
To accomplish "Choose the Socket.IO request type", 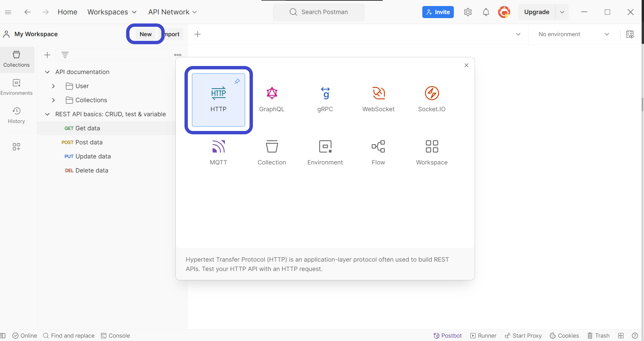I will (432, 100).
